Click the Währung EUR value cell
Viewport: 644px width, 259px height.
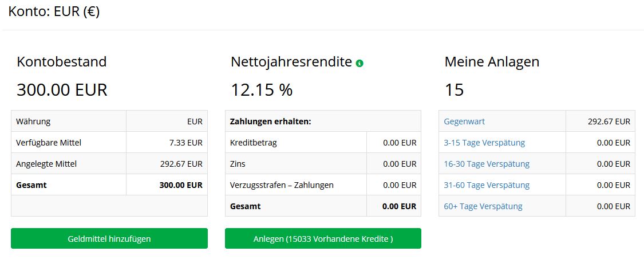tap(167, 121)
